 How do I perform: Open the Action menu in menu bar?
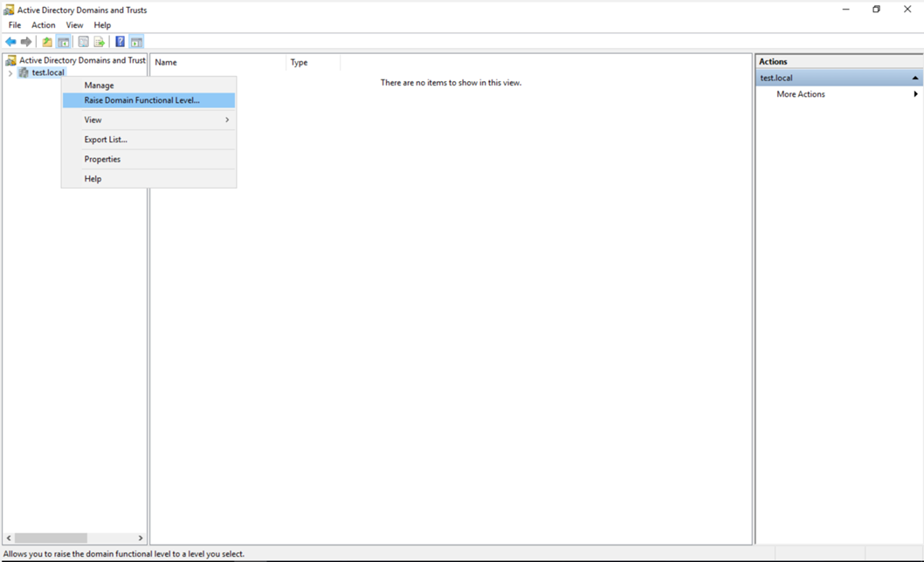43,25
